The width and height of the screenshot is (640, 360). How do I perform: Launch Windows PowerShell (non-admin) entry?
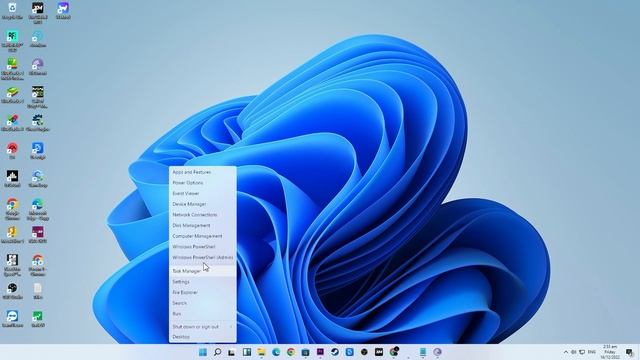coord(202,247)
